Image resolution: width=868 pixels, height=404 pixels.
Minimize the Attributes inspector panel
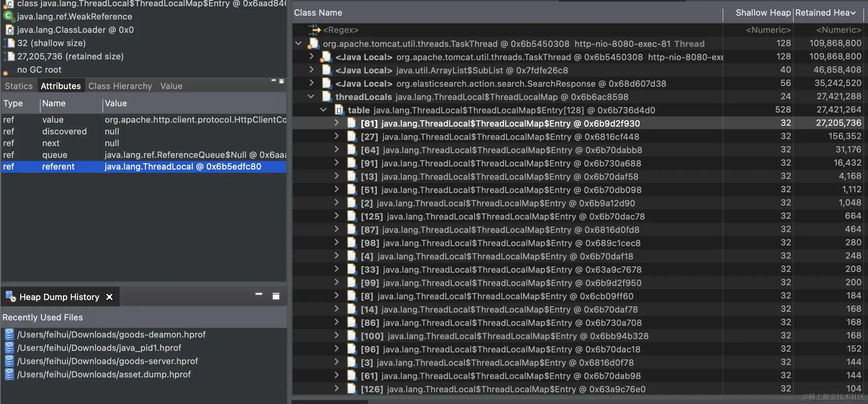(274, 80)
